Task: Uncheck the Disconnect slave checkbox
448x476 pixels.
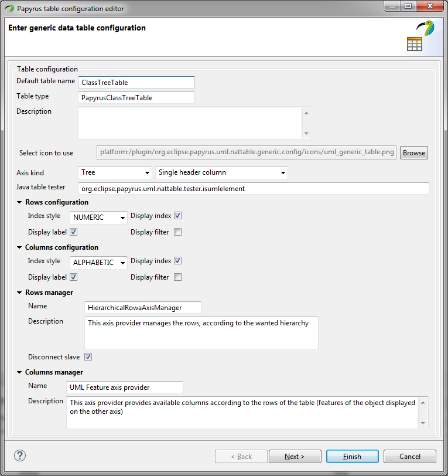Action: [88, 357]
